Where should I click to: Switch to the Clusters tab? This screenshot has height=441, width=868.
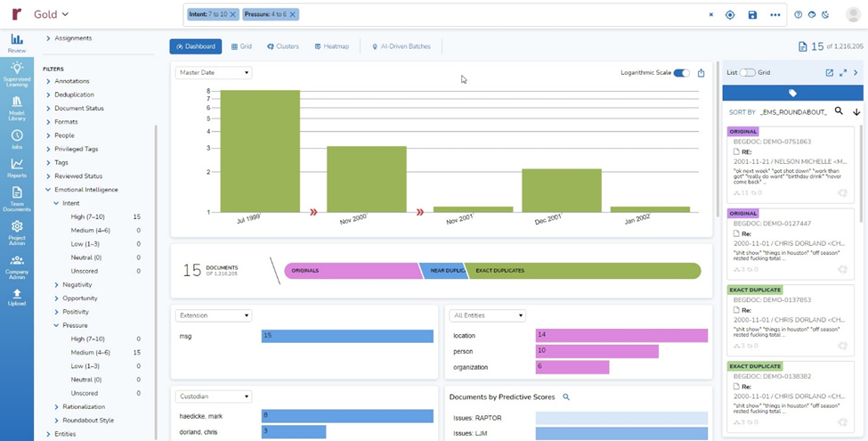(x=282, y=46)
